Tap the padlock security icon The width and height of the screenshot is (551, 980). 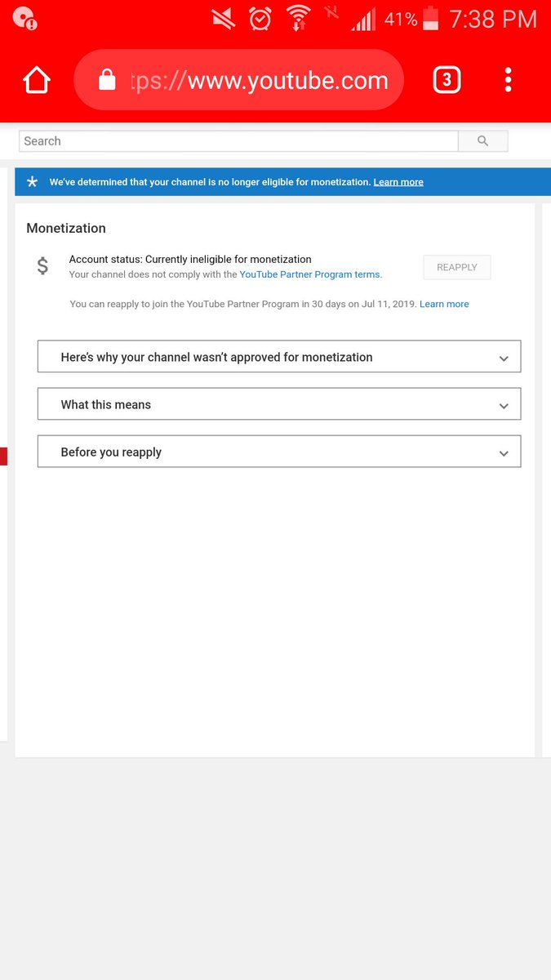coord(107,79)
